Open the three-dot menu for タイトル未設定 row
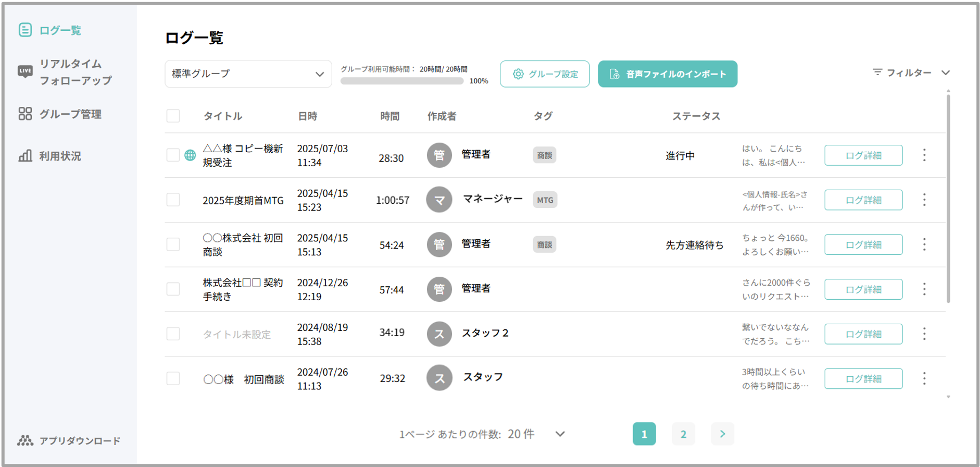Screen dimensions: 980x467 click(x=924, y=334)
